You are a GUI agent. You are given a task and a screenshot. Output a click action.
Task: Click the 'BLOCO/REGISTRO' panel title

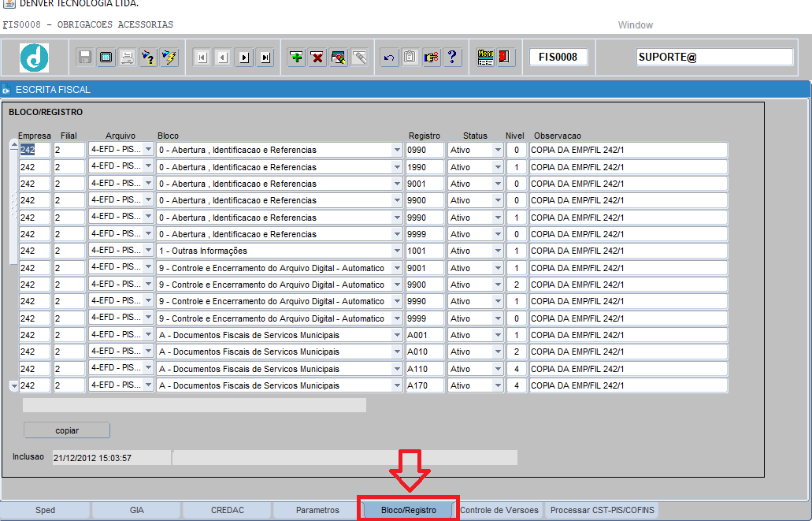pos(46,112)
